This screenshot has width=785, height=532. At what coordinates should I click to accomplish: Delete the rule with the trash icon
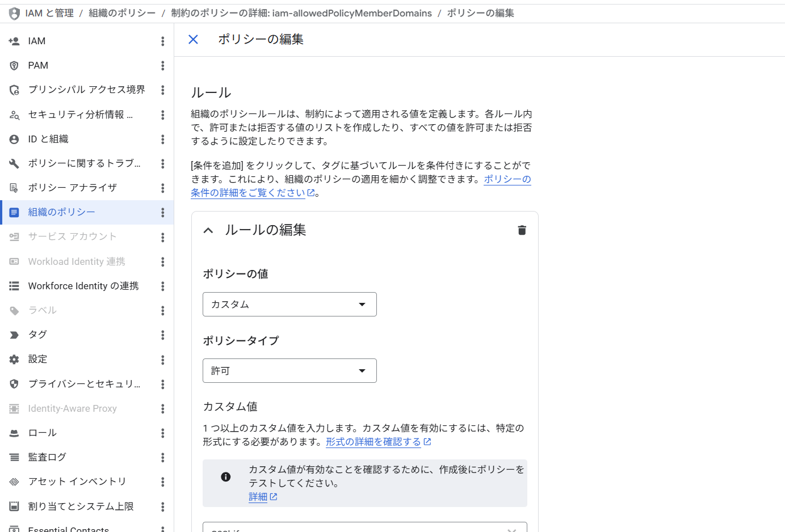point(522,230)
